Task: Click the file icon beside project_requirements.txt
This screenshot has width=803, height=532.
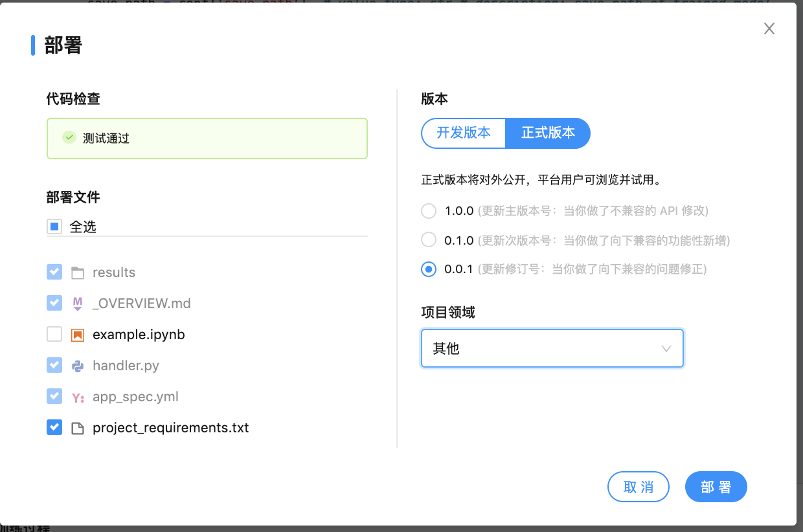Action: tap(78, 428)
